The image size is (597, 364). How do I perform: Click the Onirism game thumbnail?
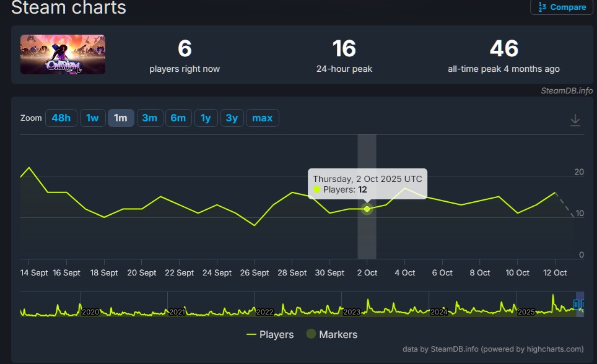pyautogui.click(x=63, y=54)
